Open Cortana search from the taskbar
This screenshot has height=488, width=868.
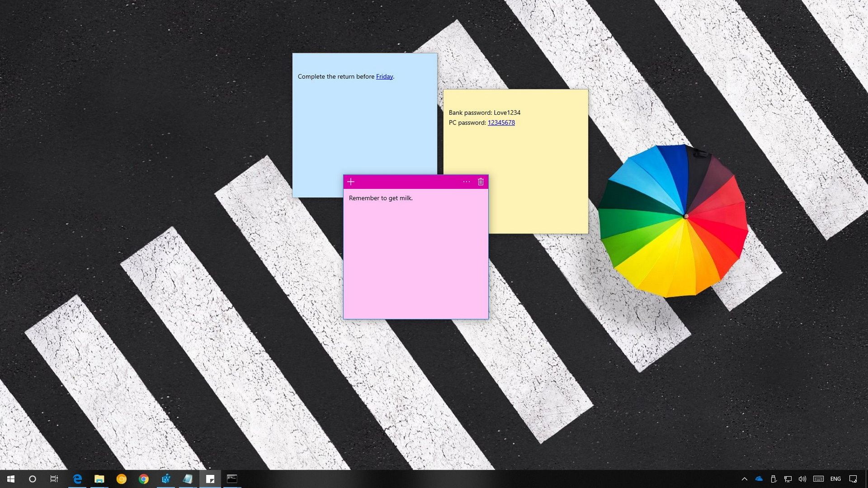(x=32, y=479)
